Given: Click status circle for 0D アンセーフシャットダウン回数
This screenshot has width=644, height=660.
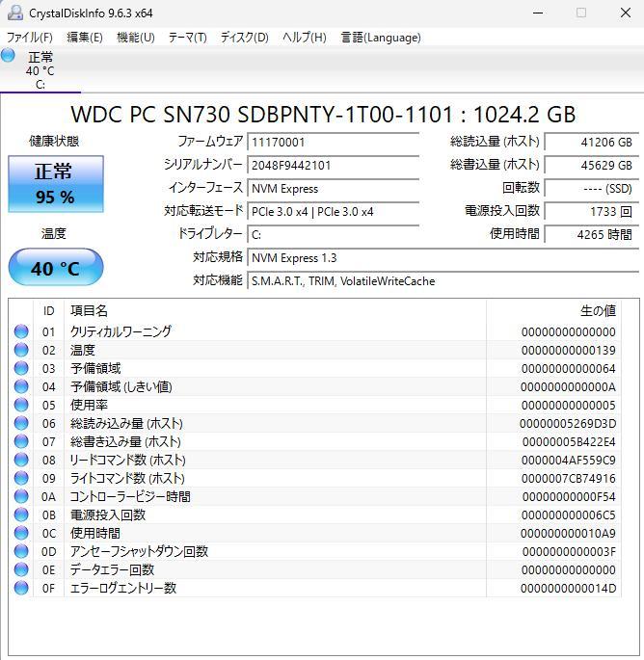Looking at the screenshot, I should pos(21,551).
